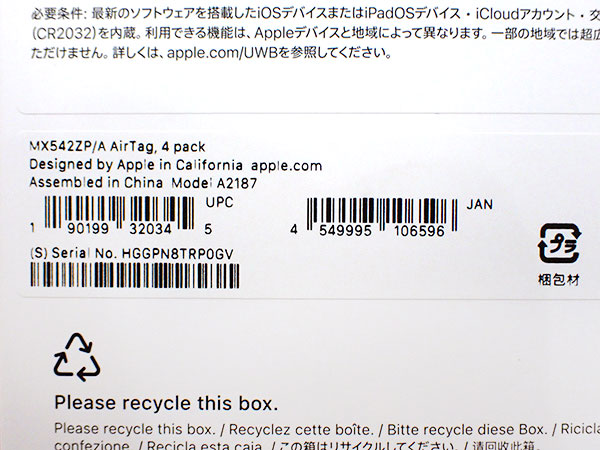Click the JAN barcode graphic
600x450 pixels.
pos(382,214)
